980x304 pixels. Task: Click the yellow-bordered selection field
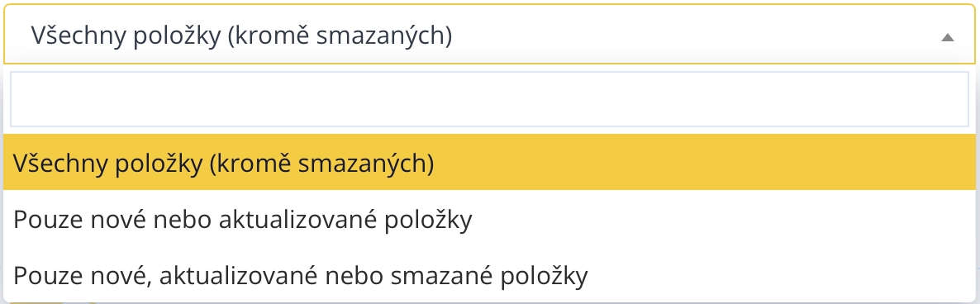pyautogui.click(x=489, y=34)
